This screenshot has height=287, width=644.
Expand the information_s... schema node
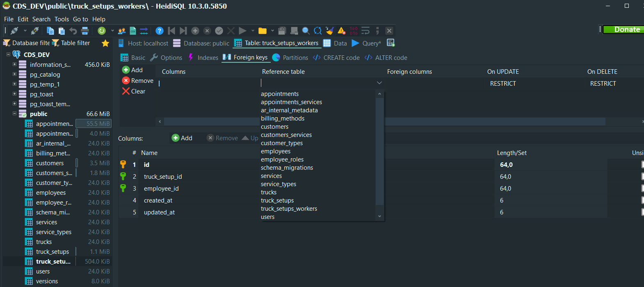tap(14, 64)
